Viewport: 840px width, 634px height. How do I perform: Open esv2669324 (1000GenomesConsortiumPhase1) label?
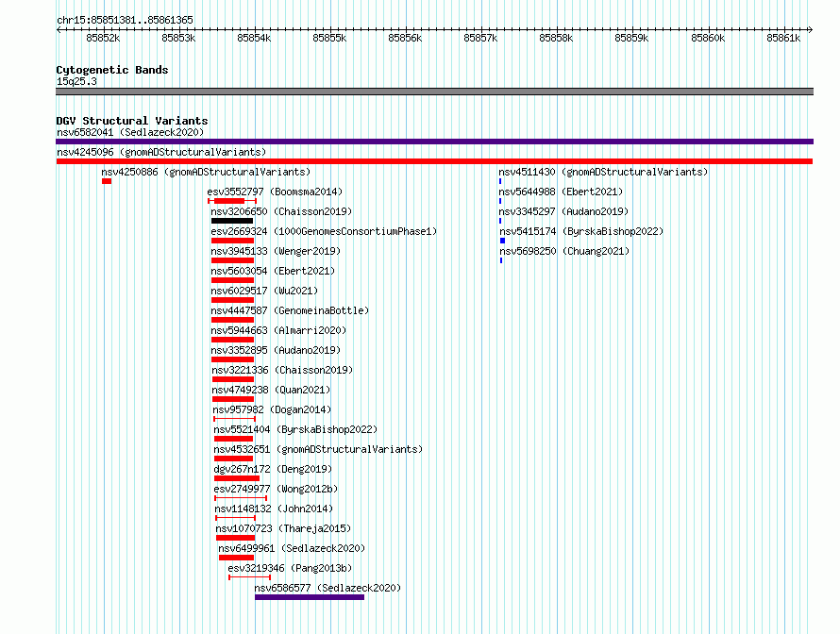pos(324,231)
